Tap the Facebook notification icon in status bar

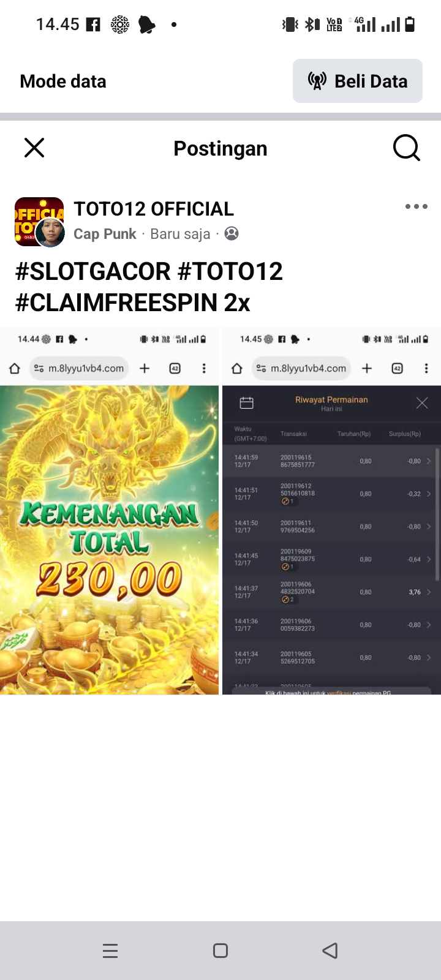93,24
